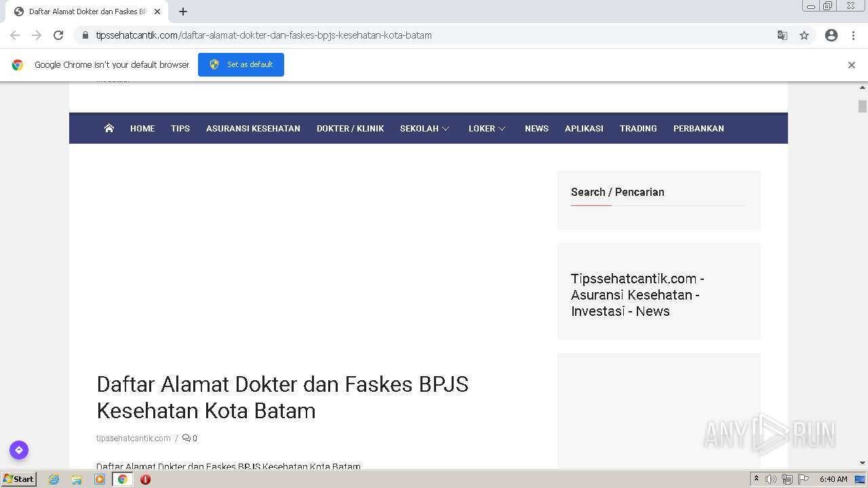Open the DOKTER / KLINIK menu item
The height and width of the screenshot is (488, 868).
[350, 128]
